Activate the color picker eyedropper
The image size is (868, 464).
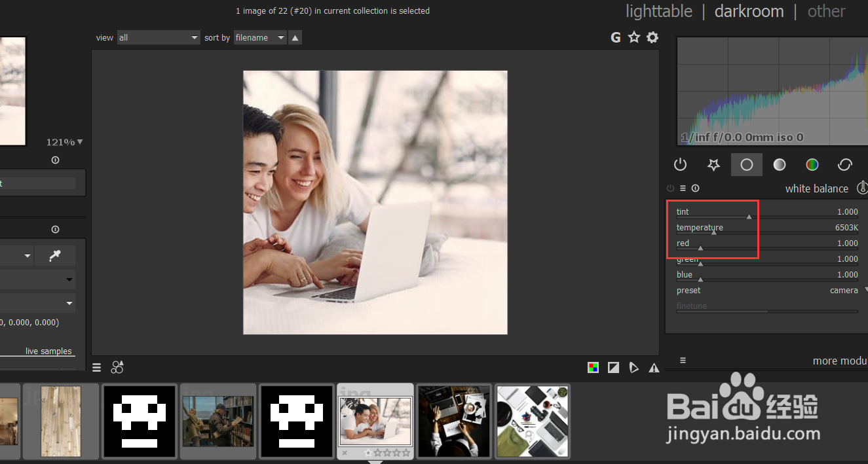coord(55,256)
